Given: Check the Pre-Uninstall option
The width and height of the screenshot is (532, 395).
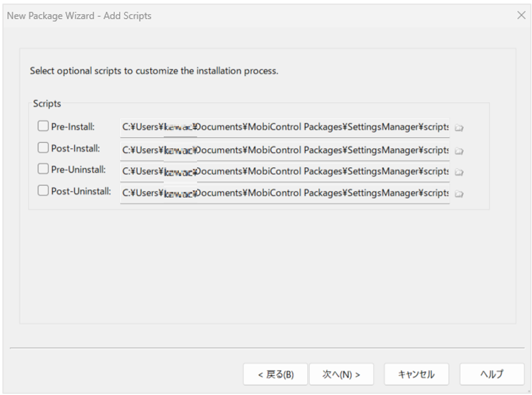Looking at the screenshot, I should 43,169.
